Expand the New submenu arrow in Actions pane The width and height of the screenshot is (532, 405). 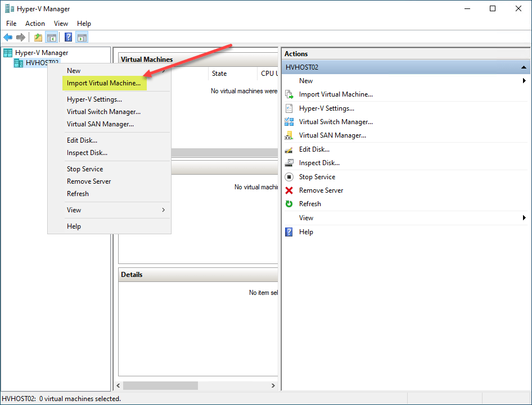coord(524,81)
